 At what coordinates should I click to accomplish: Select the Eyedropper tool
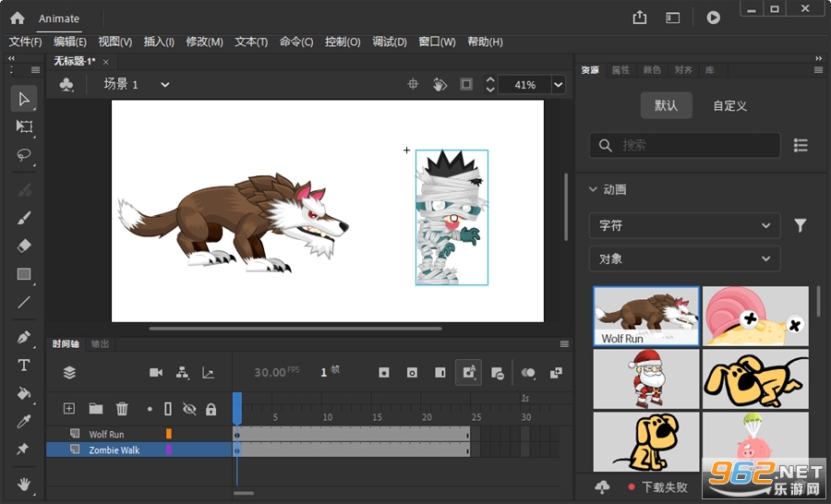pyautogui.click(x=24, y=421)
